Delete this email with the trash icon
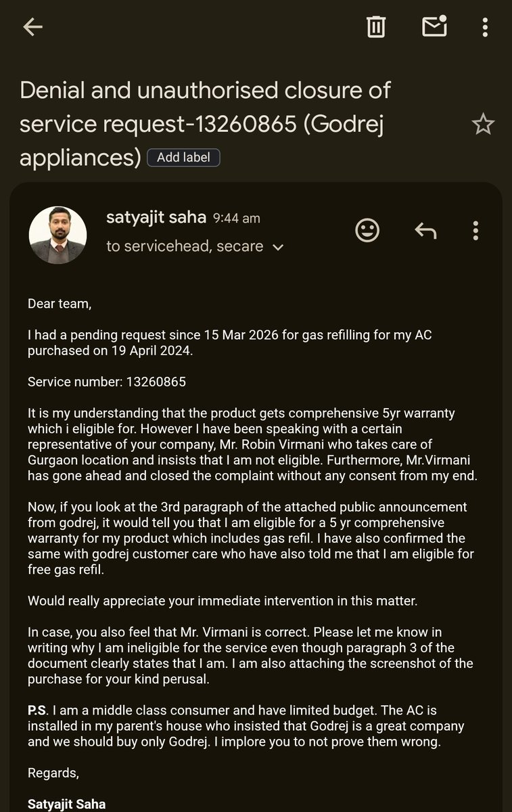 point(376,26)
